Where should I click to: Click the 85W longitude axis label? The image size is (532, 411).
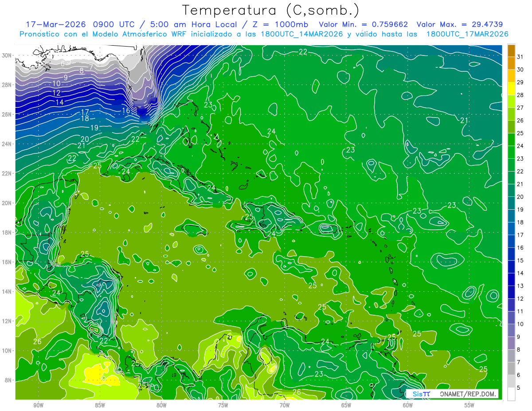click(x=100, y=405)
